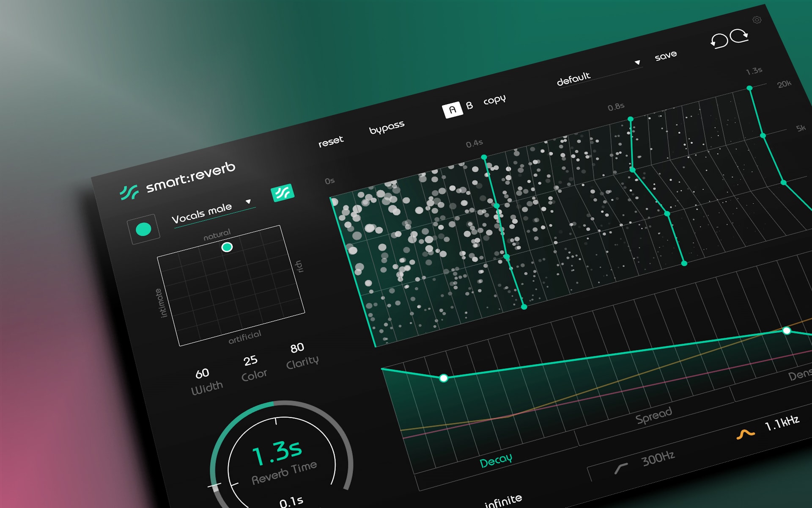Click the Color value 25

[250, 361]
